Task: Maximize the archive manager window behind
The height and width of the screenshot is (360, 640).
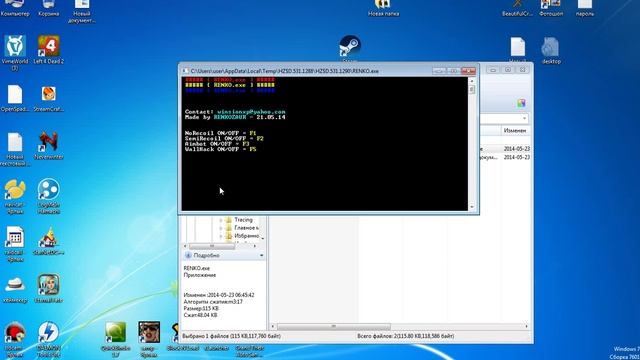Action: (x=508, y=70)
